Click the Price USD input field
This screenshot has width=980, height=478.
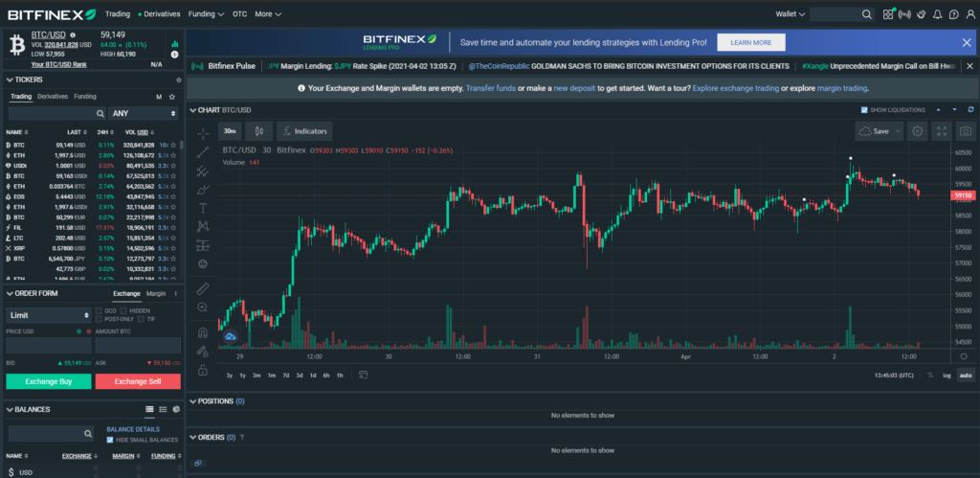click(49, 346)
